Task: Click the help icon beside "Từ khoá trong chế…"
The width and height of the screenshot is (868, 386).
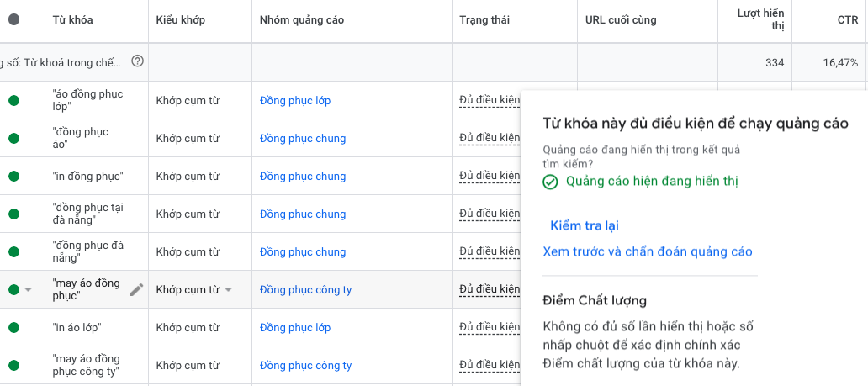Action: (138, 61)
